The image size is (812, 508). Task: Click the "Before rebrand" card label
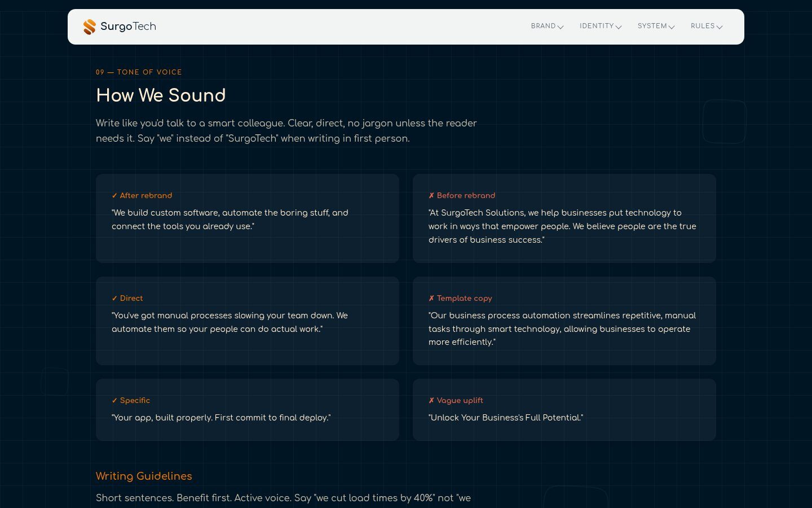coord(462,195)
